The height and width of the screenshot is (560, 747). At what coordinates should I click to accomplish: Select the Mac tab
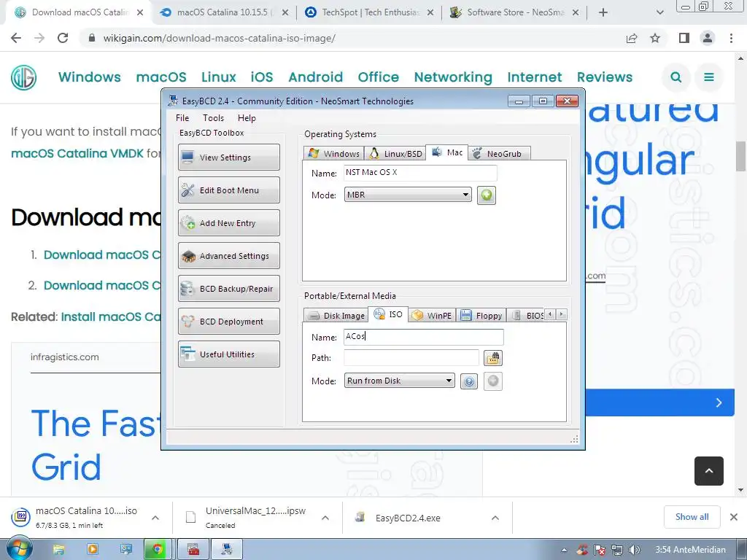[447, 152]
